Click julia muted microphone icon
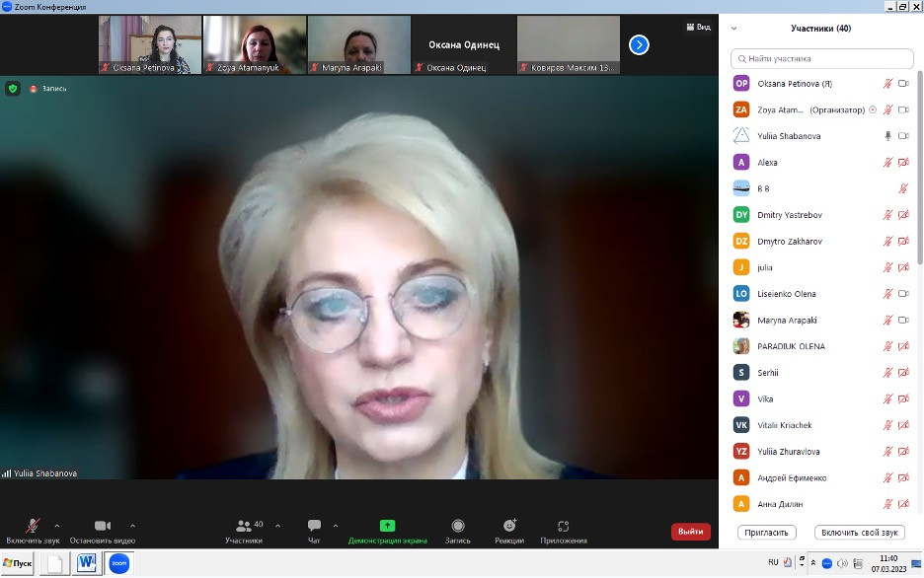This screenshot has width=924, height=578. [887, 268]
